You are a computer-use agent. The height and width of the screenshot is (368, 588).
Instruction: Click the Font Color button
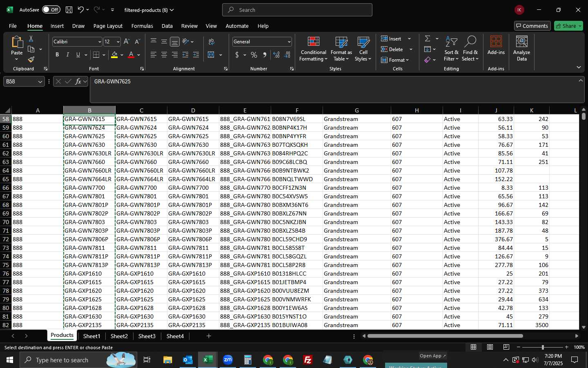coord(131,55)
